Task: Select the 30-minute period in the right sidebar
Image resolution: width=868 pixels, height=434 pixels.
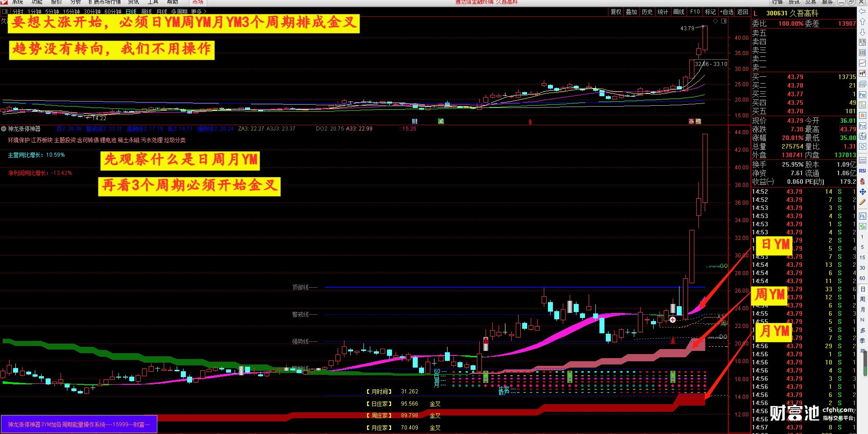Action: [x=863, y=268]
